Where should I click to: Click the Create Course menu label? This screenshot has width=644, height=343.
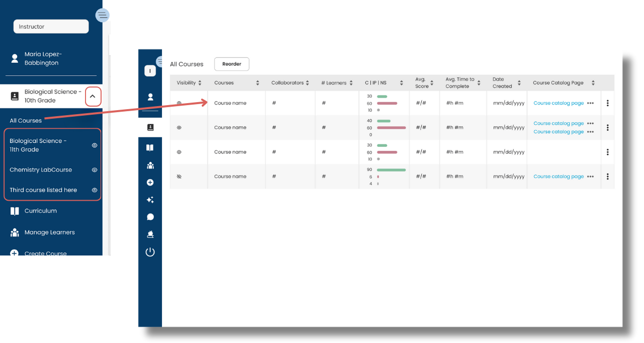pos(46,253)
